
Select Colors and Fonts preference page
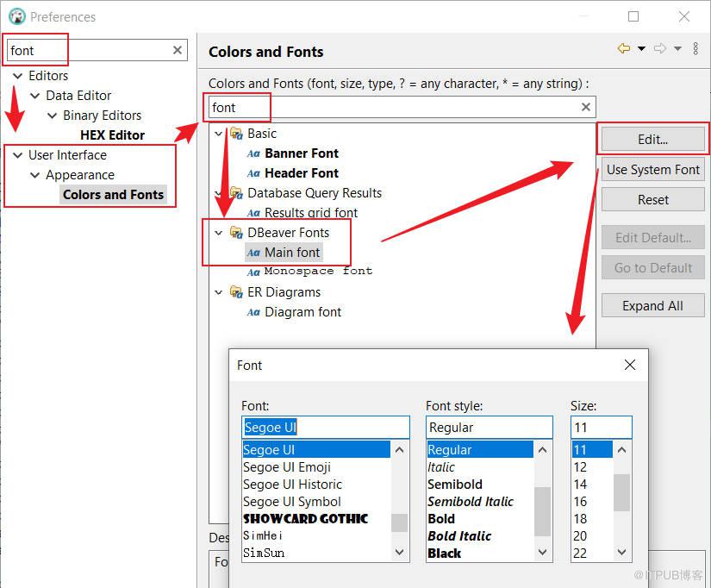coord(113,195)
